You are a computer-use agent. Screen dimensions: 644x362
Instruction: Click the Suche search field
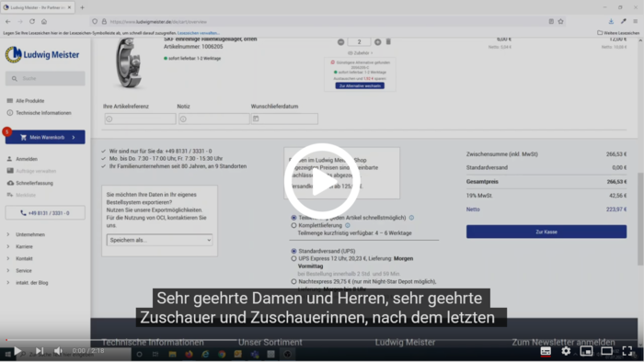(45, 78)
